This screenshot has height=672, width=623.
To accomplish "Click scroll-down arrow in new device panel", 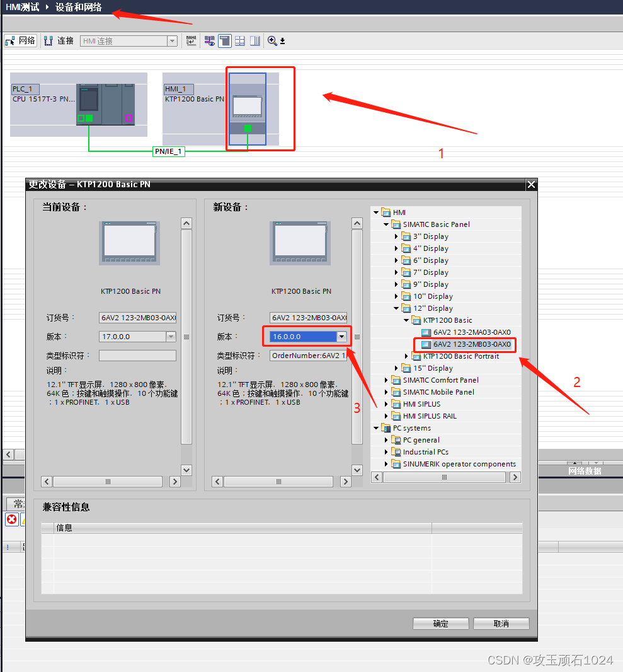I will coord(357,470).
